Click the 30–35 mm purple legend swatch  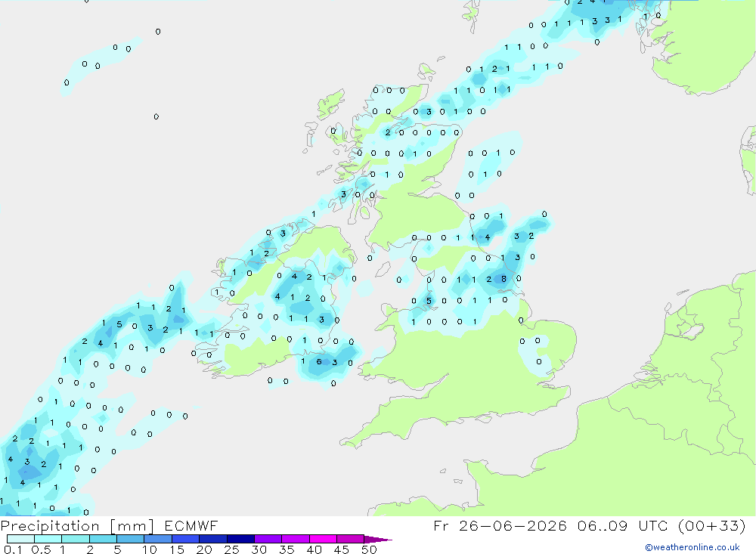(x=268, y=539)
